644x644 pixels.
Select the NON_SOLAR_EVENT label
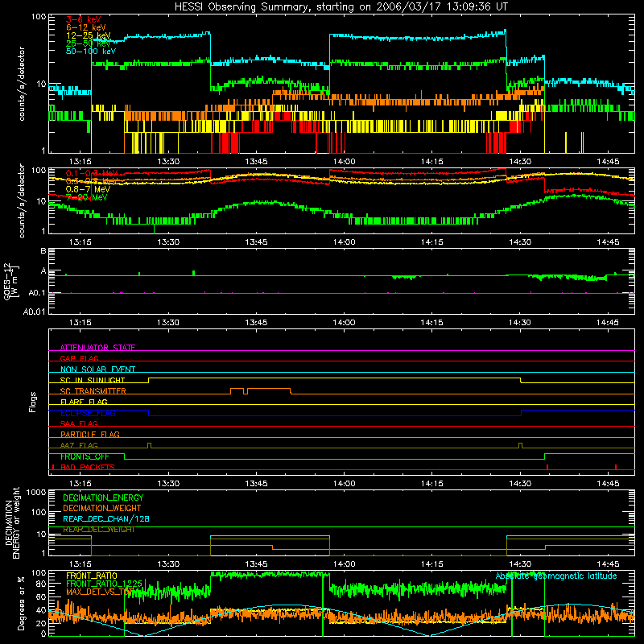[97, 369]
